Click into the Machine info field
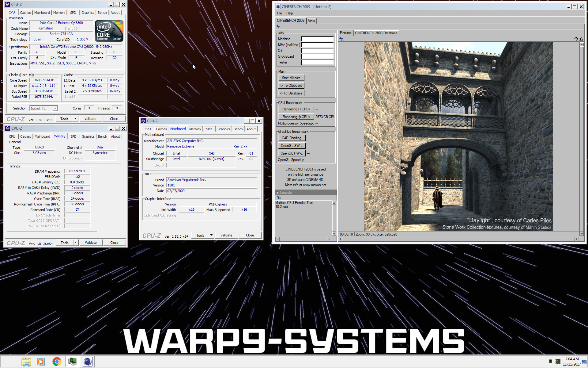Screen dimensions: 588x368 (x=317, y=39)
